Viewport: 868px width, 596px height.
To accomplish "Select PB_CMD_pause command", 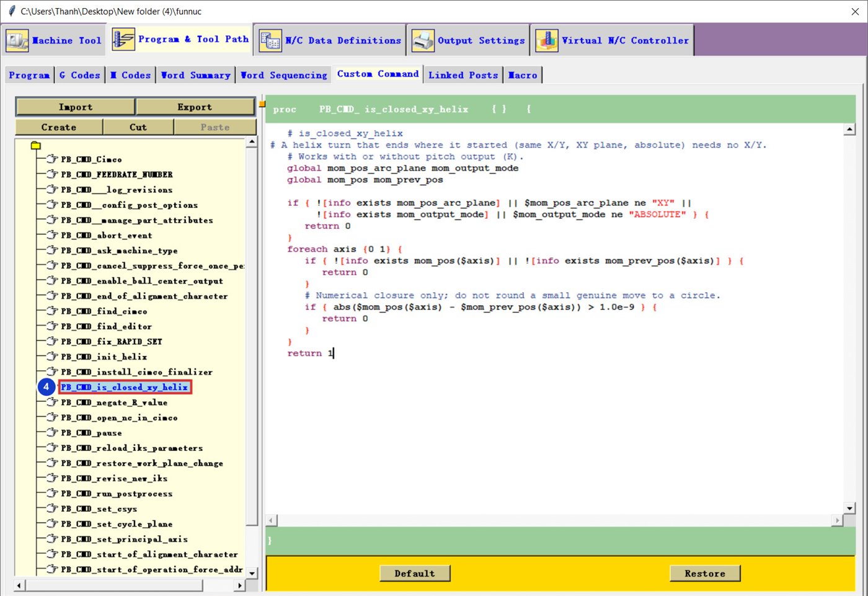I will pyautogui.click(x=91, y=433).
